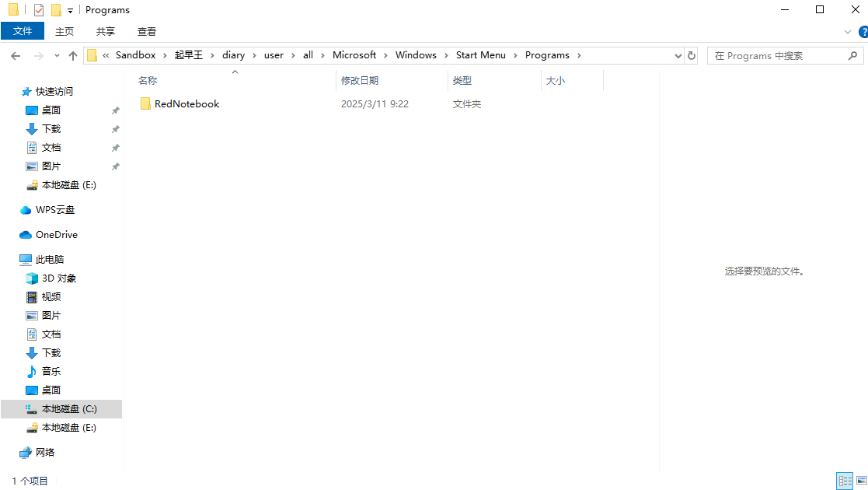
Task: Click the Back navigation arrow
Action: (x=15, y=55)
